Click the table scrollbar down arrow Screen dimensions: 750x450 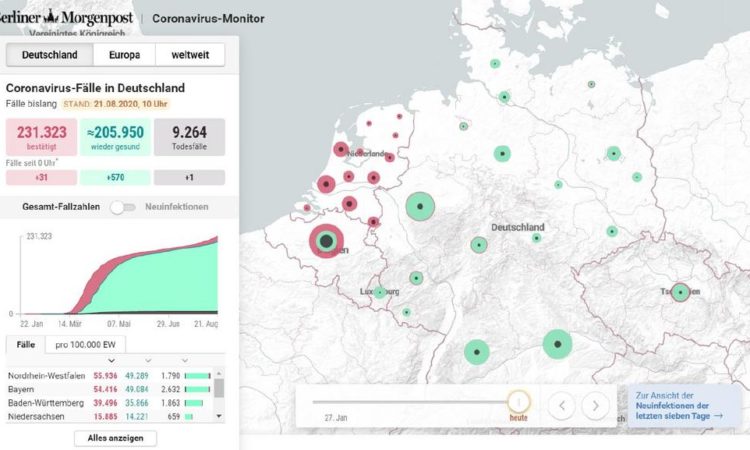point(219,416)
